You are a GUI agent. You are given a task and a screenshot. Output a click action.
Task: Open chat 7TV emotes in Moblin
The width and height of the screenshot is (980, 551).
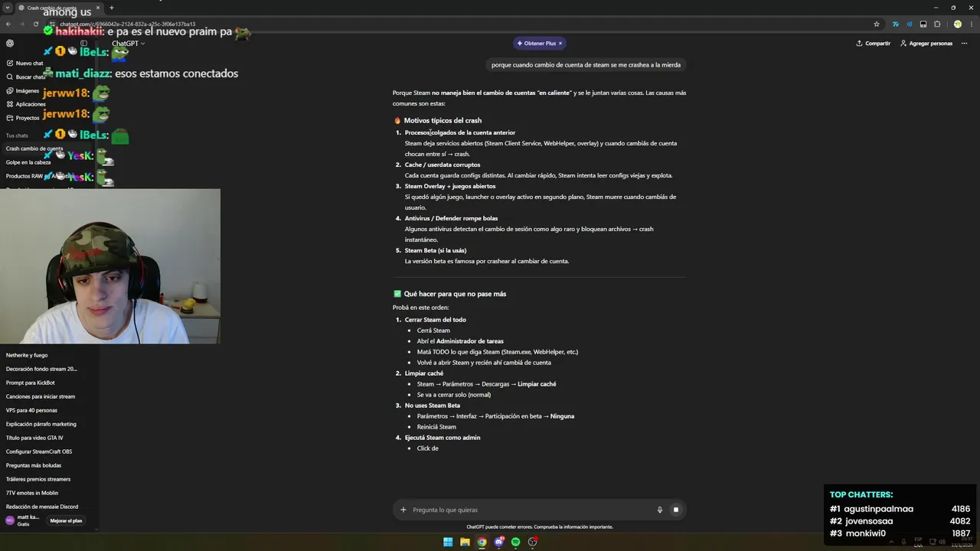tap(32, 493)
